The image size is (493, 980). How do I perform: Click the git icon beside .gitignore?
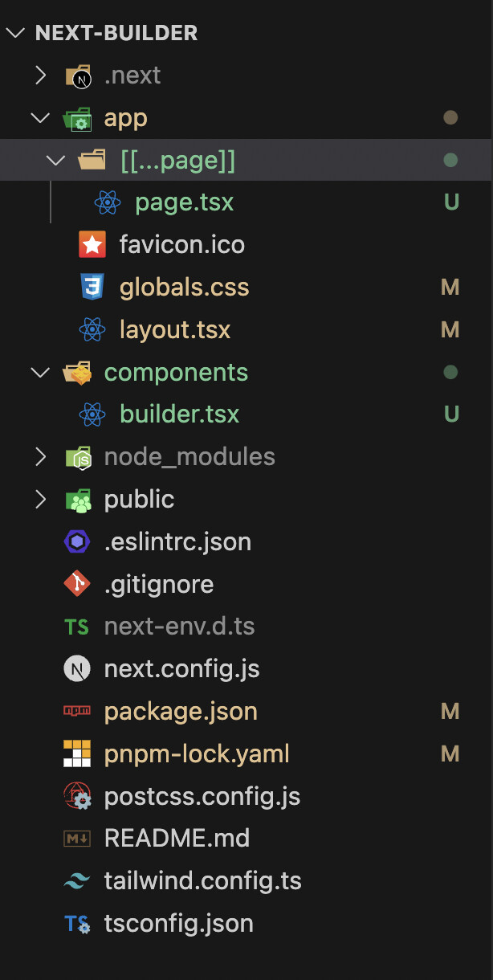point(77,584)
